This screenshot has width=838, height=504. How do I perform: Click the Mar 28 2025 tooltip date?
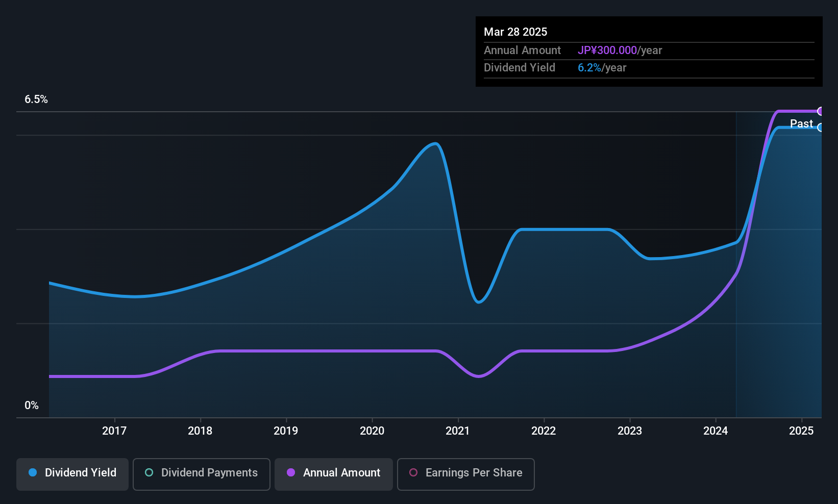515,32
